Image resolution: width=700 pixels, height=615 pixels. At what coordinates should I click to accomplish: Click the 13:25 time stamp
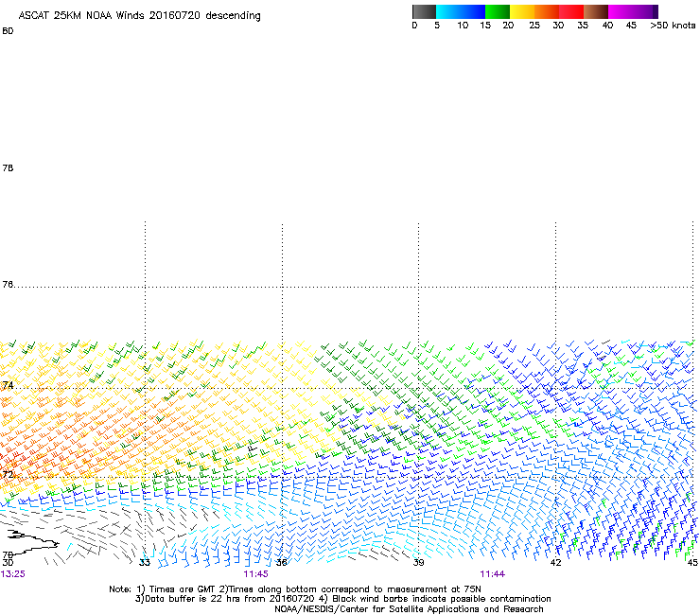13,574
